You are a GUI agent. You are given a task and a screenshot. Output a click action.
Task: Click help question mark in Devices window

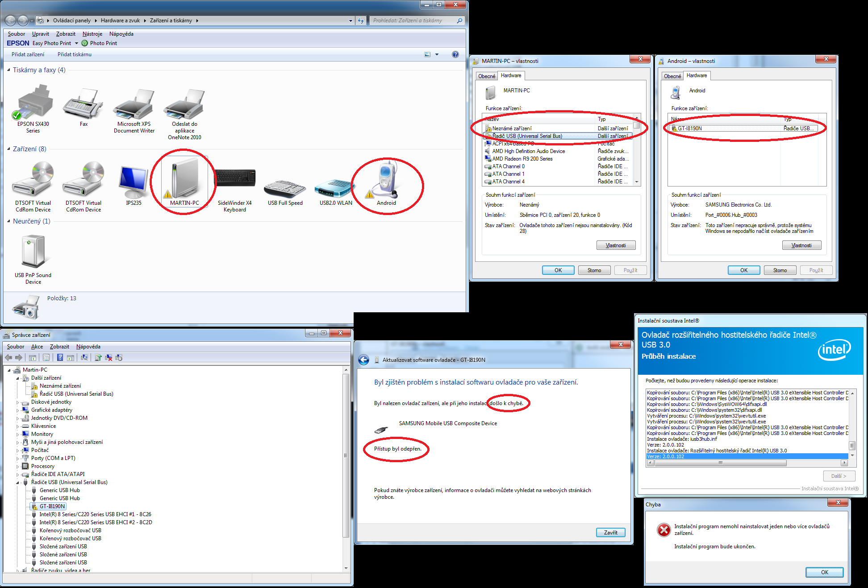pos(455,54)
